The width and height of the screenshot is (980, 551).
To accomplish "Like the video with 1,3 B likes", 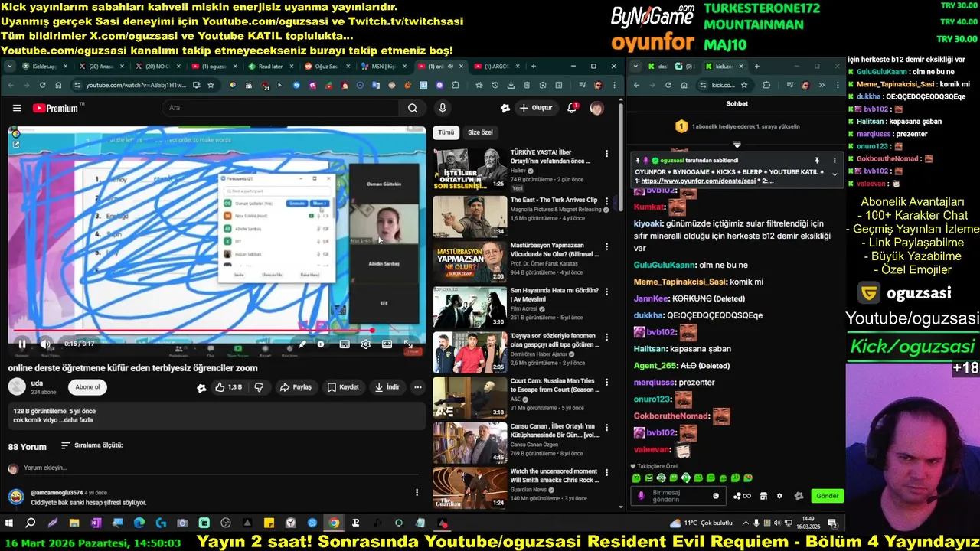I will coord(230,387).
